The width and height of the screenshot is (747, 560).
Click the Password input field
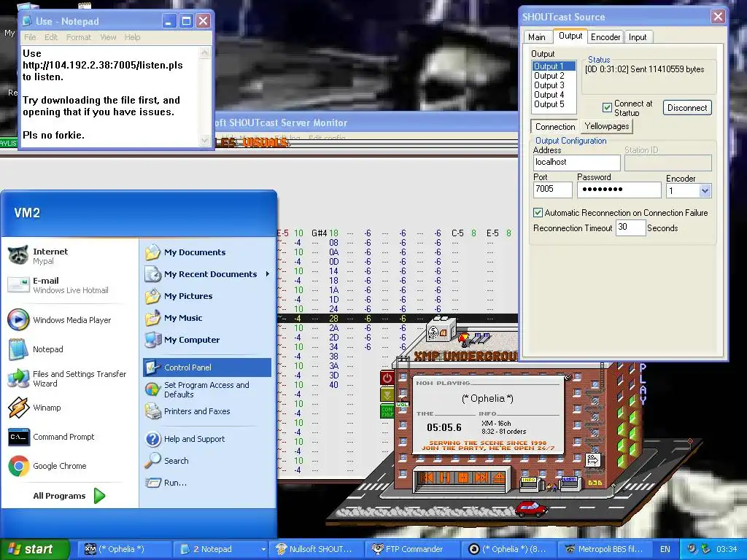click(x=619, y=190)
